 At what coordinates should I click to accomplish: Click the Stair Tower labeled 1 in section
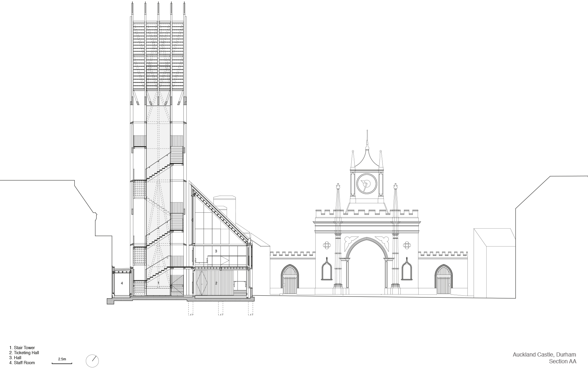pyautogui.click(x=158, y=282)
